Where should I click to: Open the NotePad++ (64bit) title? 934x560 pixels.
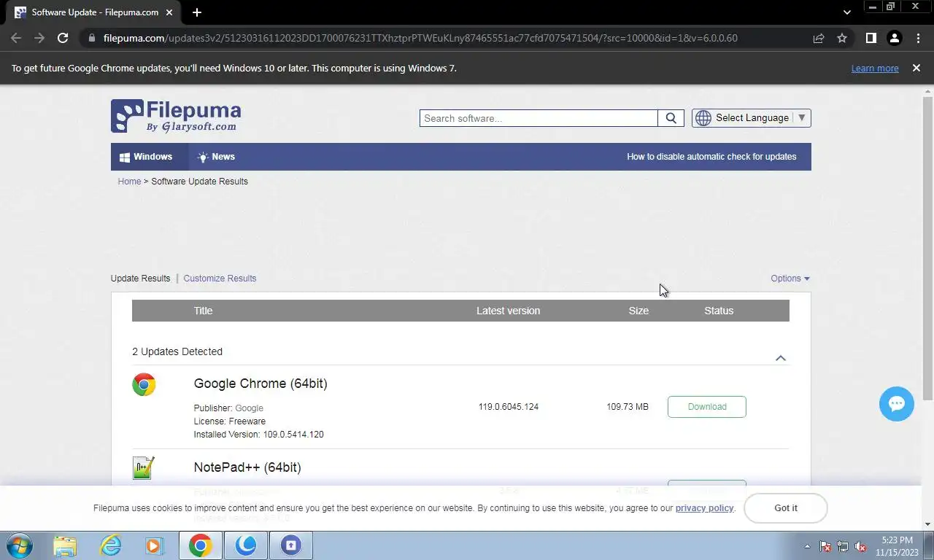247,467
